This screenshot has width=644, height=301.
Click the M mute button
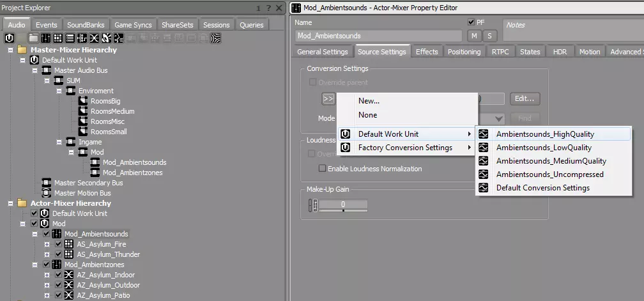coord(474,36)
